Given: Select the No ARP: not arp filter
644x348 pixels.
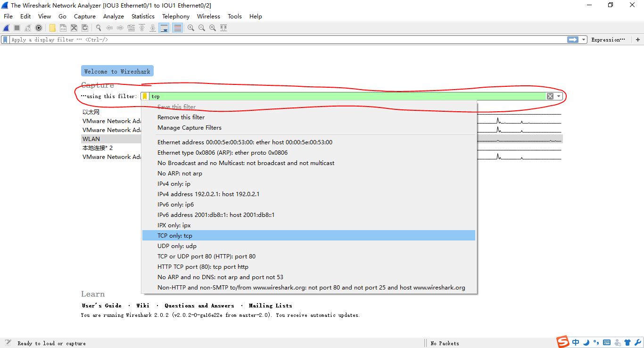Looking at the screenshot, I should coord(309,173).
